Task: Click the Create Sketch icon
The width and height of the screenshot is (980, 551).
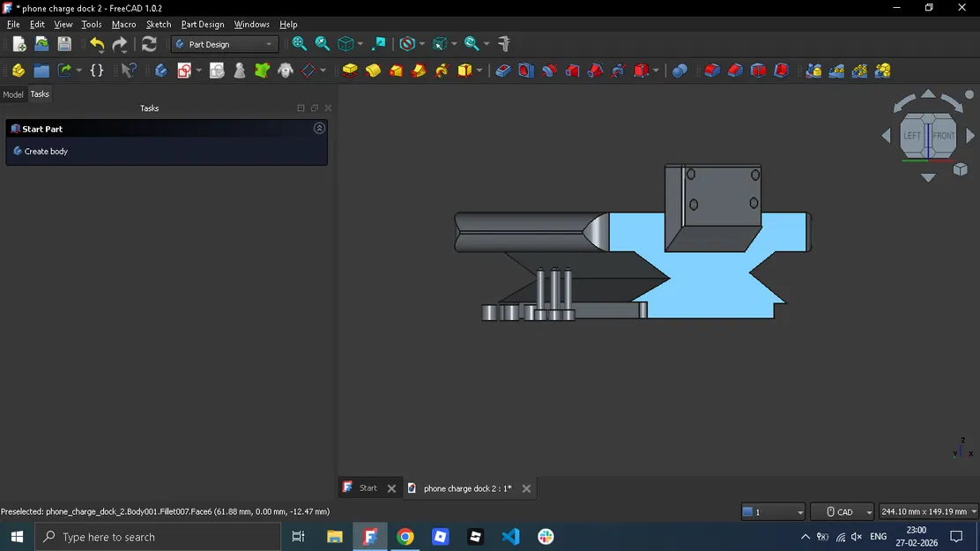Action: pyautogui.click(x=184, y=71)
